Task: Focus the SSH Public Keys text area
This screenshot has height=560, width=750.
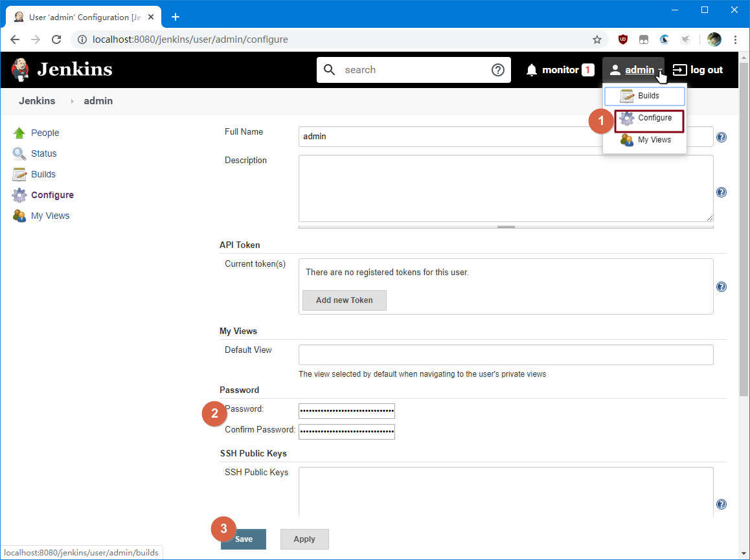Action: click(x=506, y=493)
